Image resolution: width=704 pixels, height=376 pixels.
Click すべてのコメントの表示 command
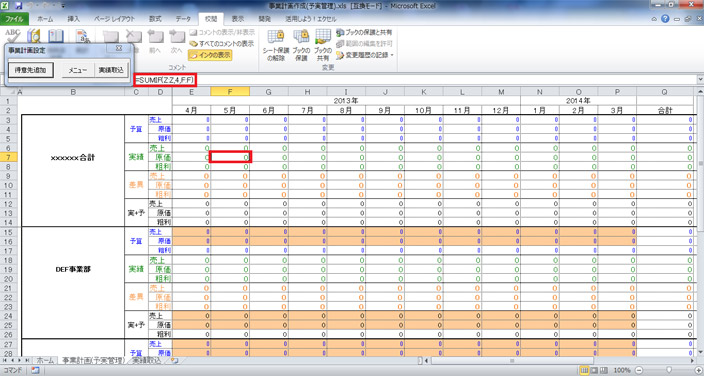point(221,44)
